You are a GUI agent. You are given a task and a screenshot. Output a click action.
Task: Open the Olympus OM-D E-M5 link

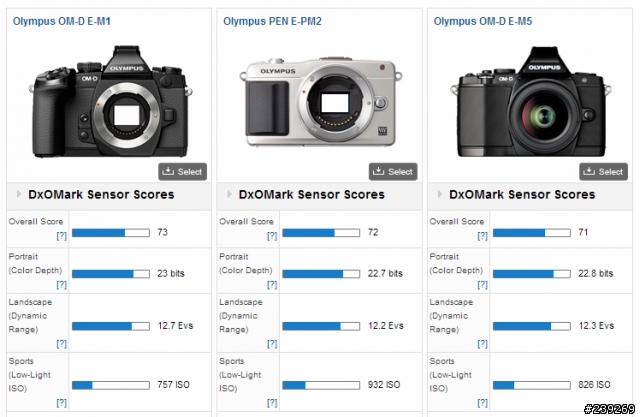(483, 21)
